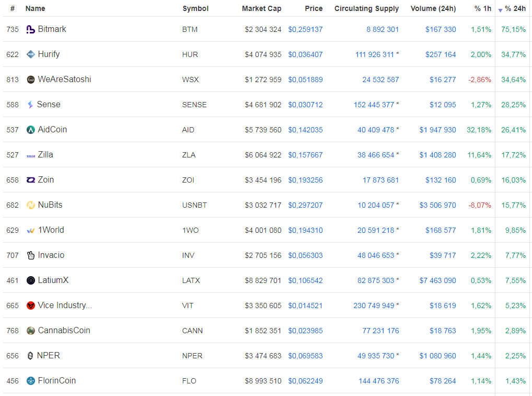Viewport: 532px width, 396px height.
Task: Open the NPER coin name link
Action: point(48,356)
